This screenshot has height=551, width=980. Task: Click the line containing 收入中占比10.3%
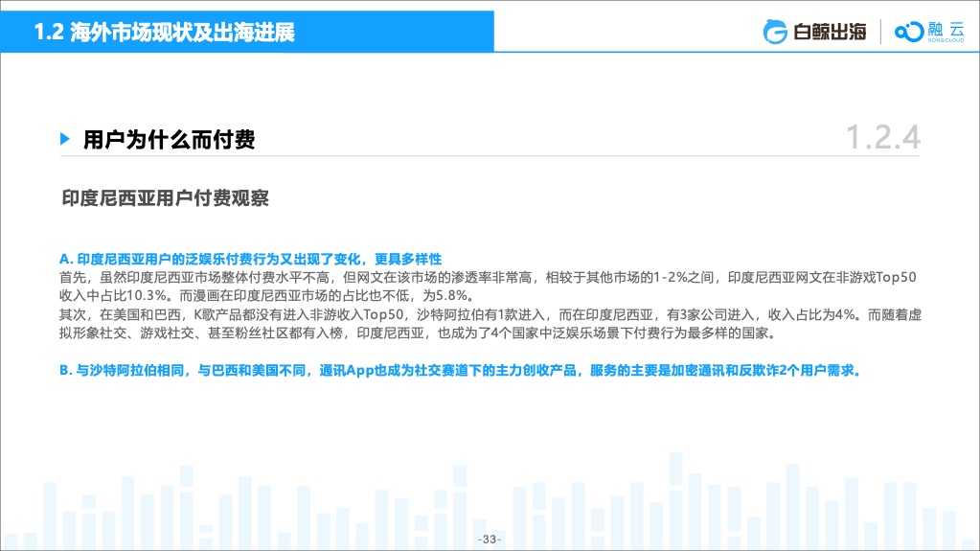[x=269, y=295]
